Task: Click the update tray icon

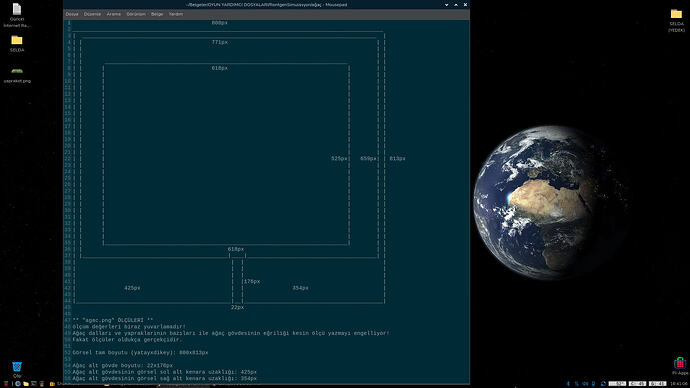Action: coord(603,384)
